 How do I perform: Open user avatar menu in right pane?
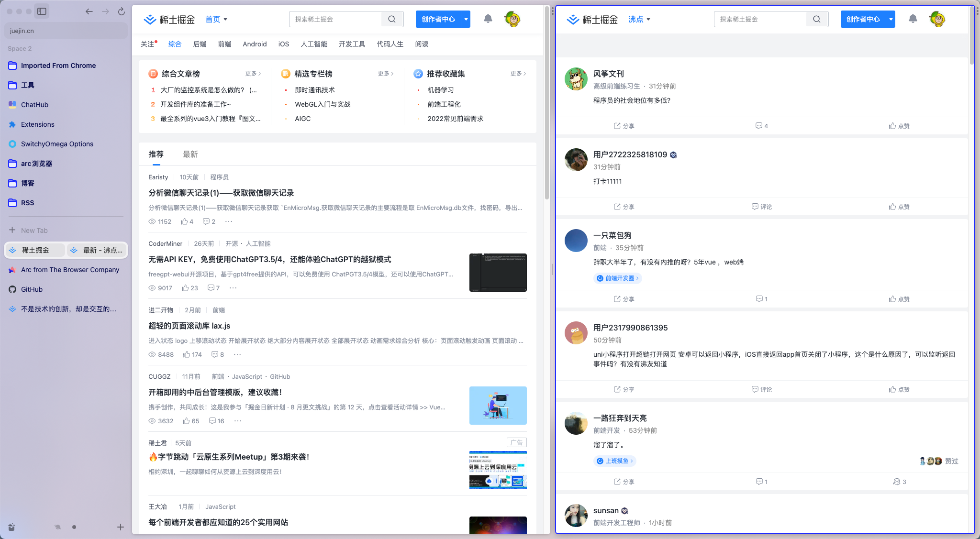[937, 19]
